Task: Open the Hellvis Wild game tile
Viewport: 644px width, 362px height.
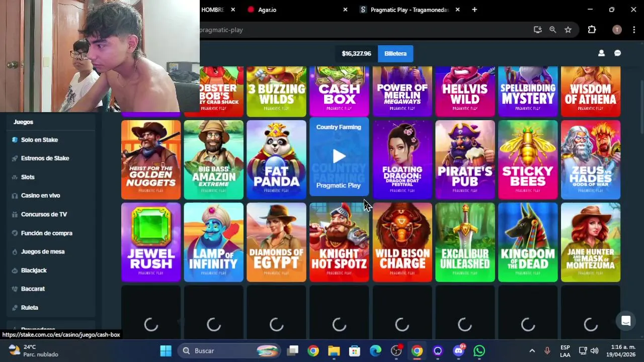Action: coord(465,92)
